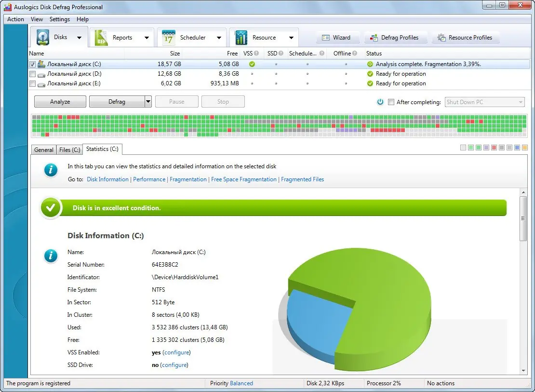The height and width of the screenshot is (392, 535).
Task: Click the Resource bar chart icon
Action: tap(241, 38)
